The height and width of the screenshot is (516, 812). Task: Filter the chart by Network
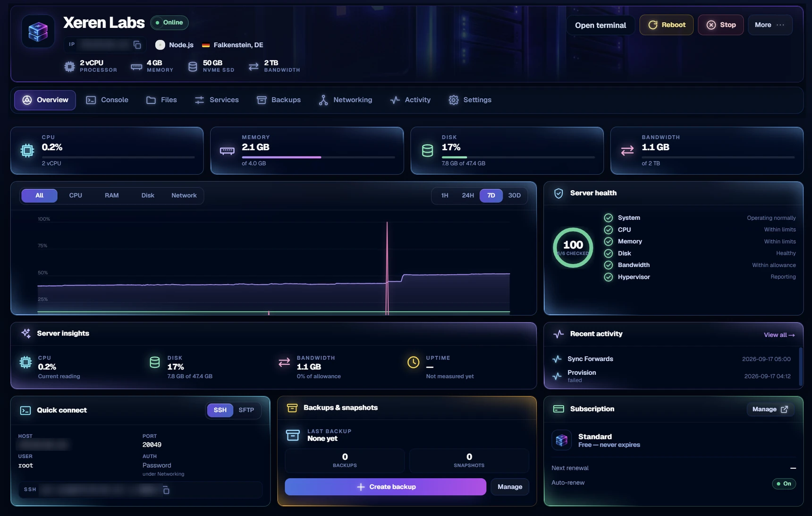pyautogui.click(x=184, y=196)
